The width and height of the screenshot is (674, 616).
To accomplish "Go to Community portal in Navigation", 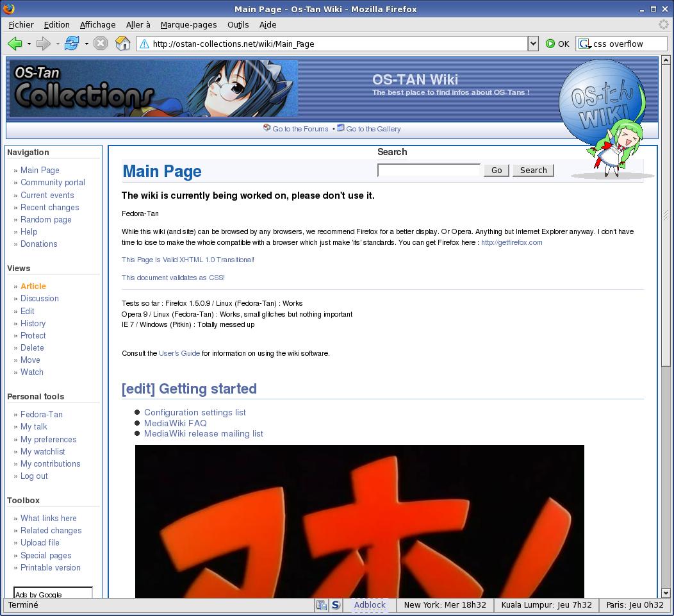I will pyautogui.click(x=53, y=183).
